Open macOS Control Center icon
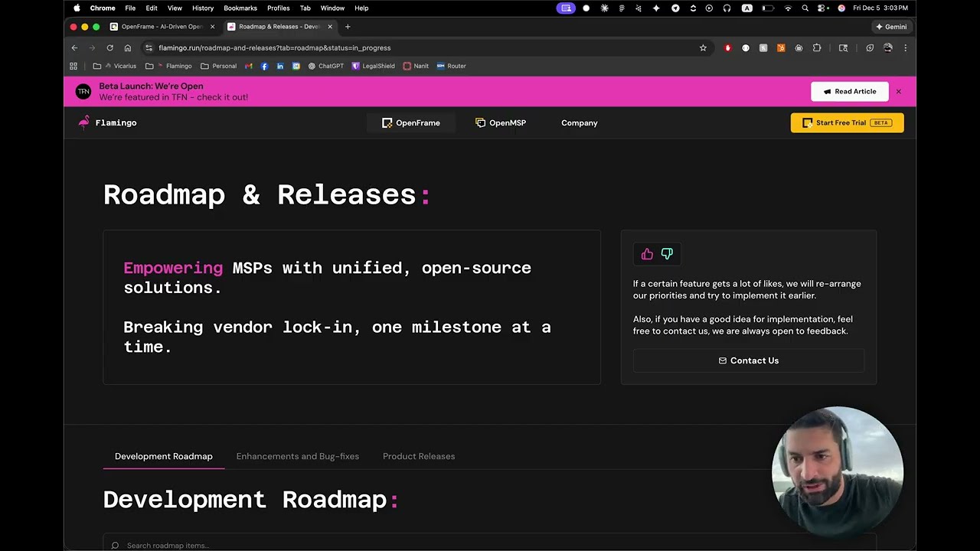Screen dimensions: 980x551 point(822,8)
